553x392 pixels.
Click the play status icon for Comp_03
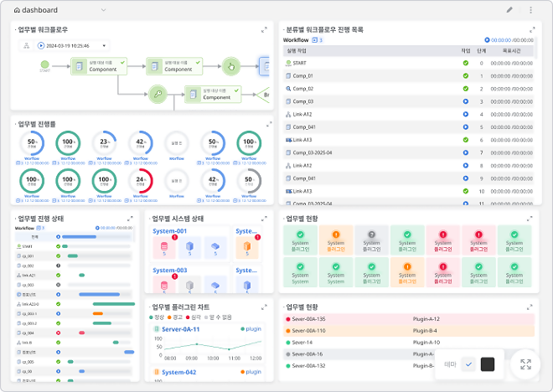click(x=465, y=101)
